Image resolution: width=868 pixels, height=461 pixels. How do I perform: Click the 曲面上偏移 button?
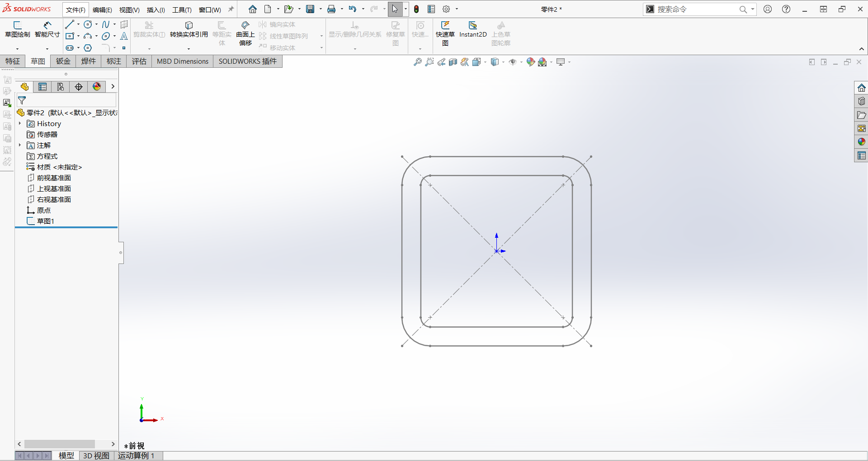coord(245,33)
